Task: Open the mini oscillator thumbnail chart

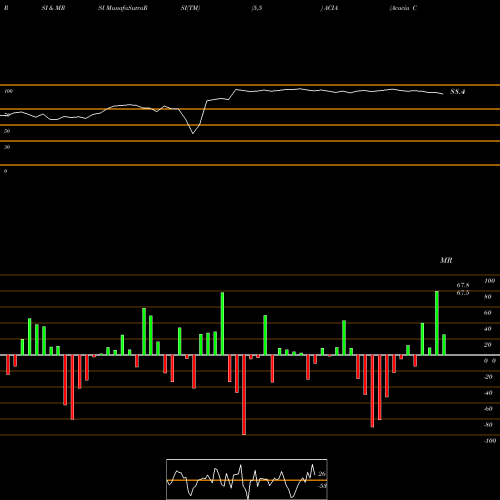Action: point(247,479)
